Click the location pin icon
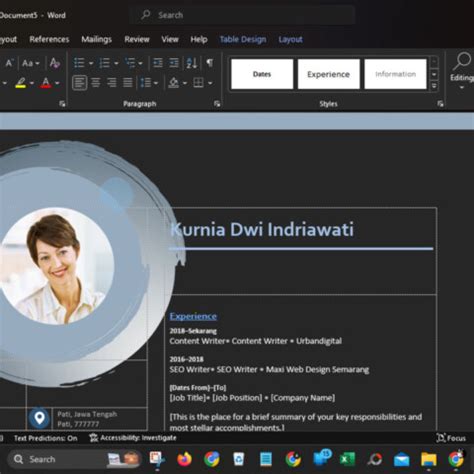Viewport: 474px width, 474px height. [39, 418]
